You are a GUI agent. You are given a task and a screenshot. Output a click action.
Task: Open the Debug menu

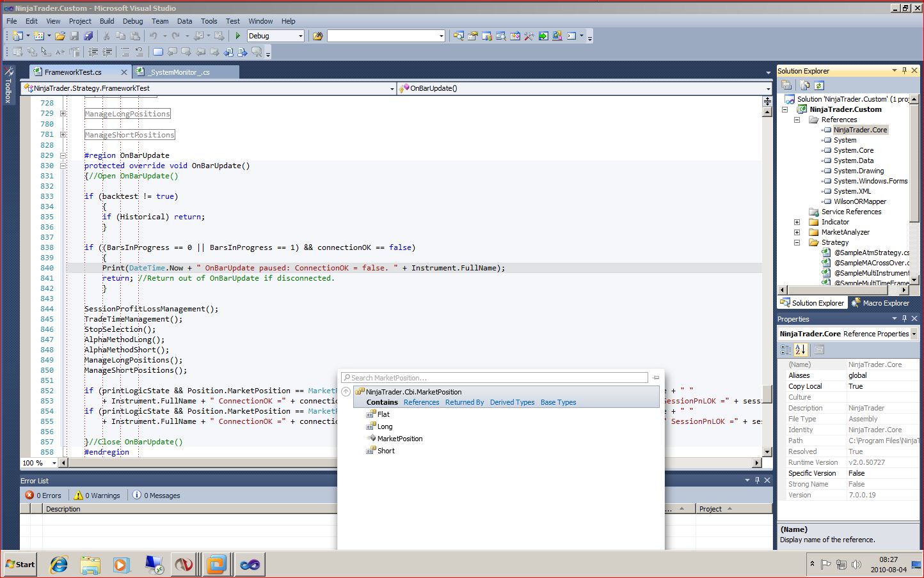click(x=133, y=21)
